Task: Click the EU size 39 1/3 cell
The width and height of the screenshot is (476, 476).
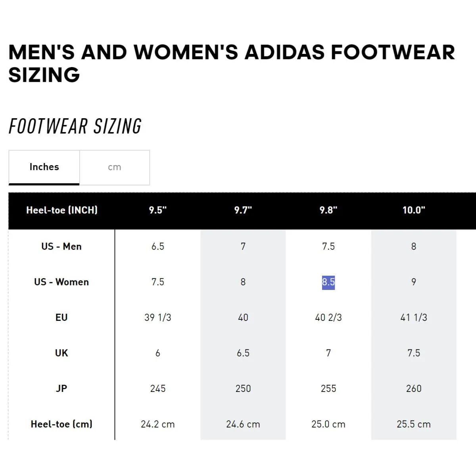Action: [158, 317]
